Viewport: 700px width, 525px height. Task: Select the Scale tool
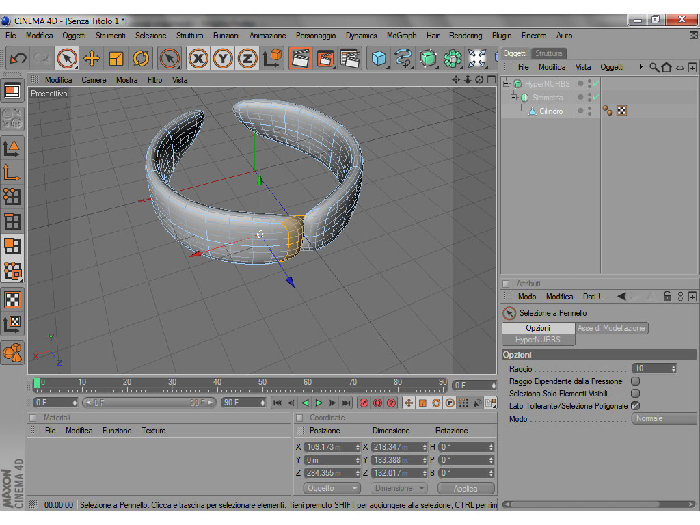coord(116,58)
